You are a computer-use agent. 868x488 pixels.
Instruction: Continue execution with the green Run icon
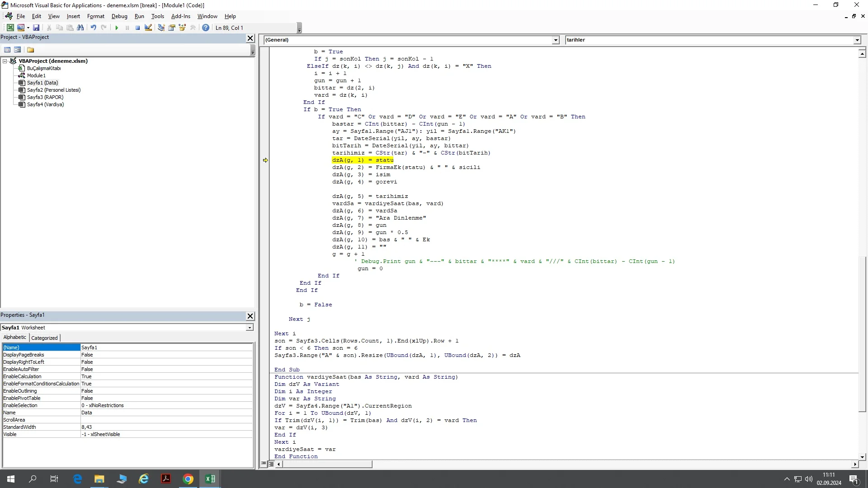coord(117,28)
